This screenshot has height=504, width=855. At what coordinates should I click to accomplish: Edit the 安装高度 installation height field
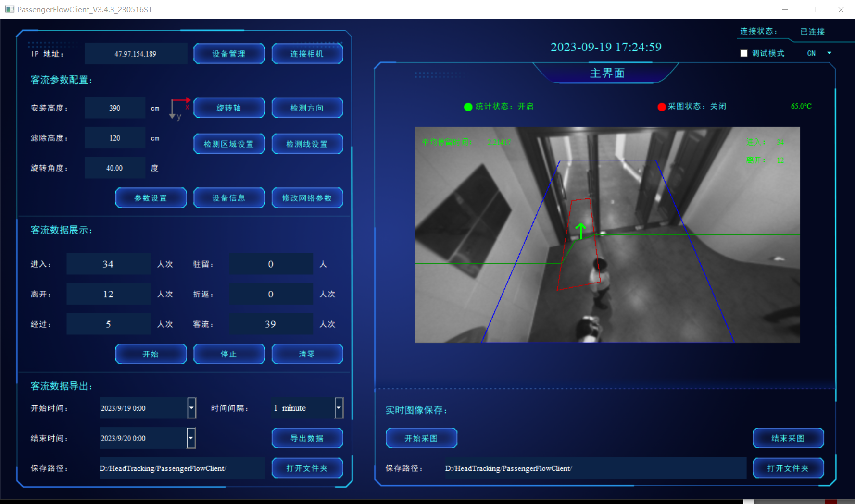coord(115,108)
